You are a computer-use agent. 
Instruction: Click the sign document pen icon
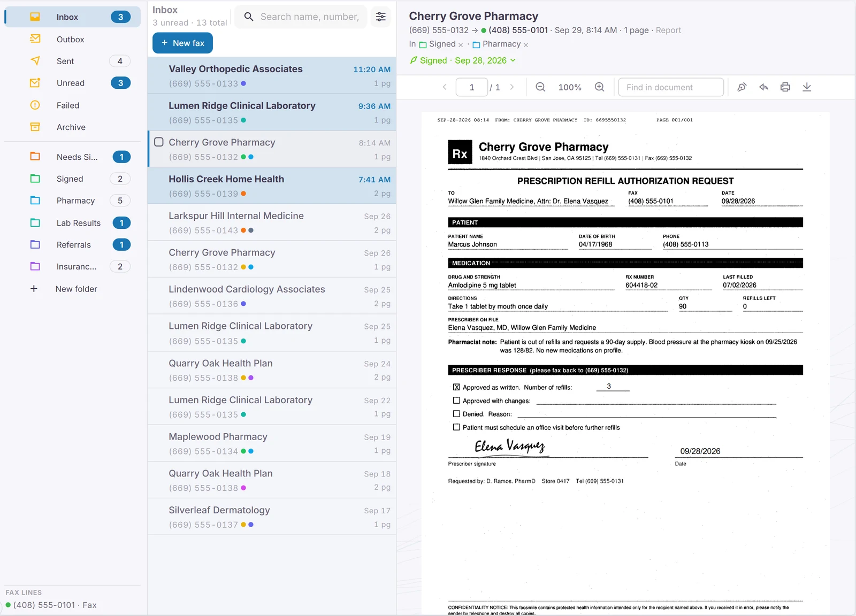(x=742, y=87)
